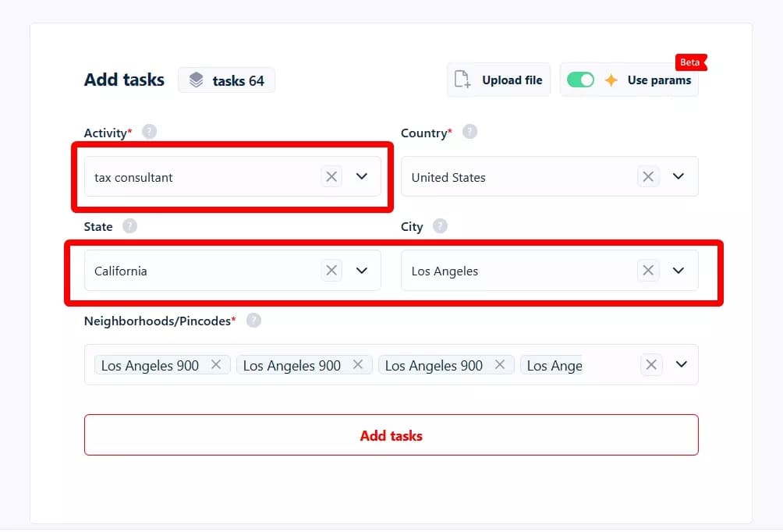Clear the Los Angeles city value
Image resolution: width=783 pixels, height=532 pixels.
click(648, 271)
